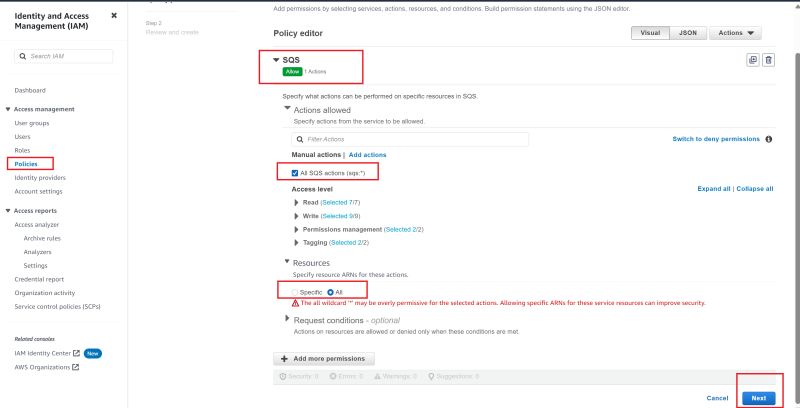Collapse the Access reports section
The height and width of the screenshot is (408, 800).
tap(8, 211)
